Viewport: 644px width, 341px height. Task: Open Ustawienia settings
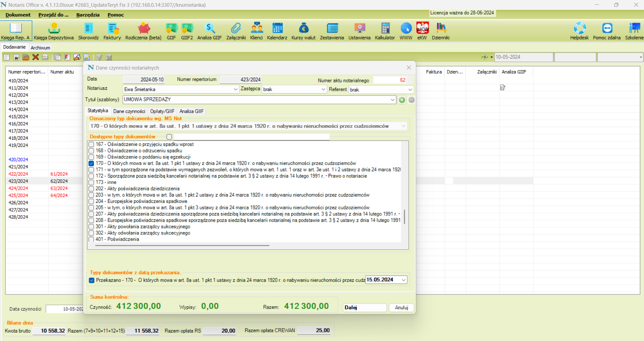(360, 31)
